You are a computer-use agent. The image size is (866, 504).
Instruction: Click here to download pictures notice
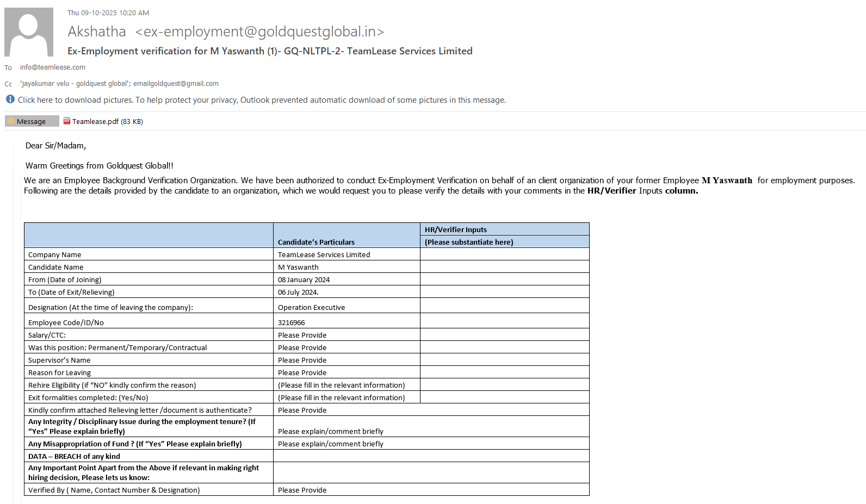click(262, 100)
